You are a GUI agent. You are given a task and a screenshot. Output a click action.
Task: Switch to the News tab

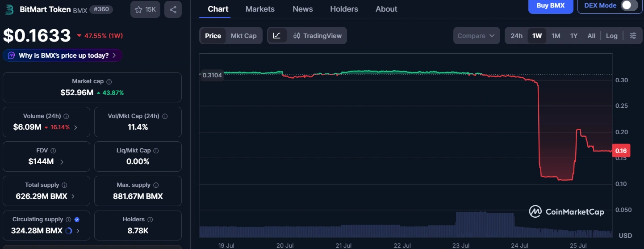[302, 9]
